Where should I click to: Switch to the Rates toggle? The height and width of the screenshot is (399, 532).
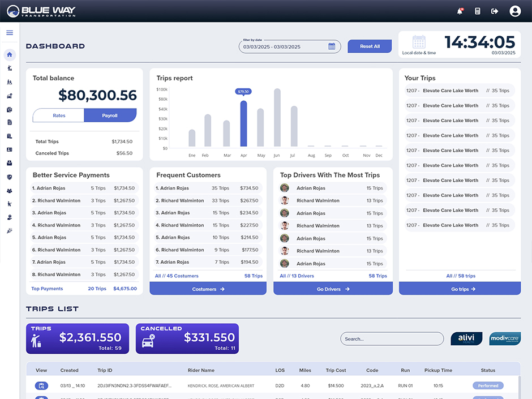(59, 115)
